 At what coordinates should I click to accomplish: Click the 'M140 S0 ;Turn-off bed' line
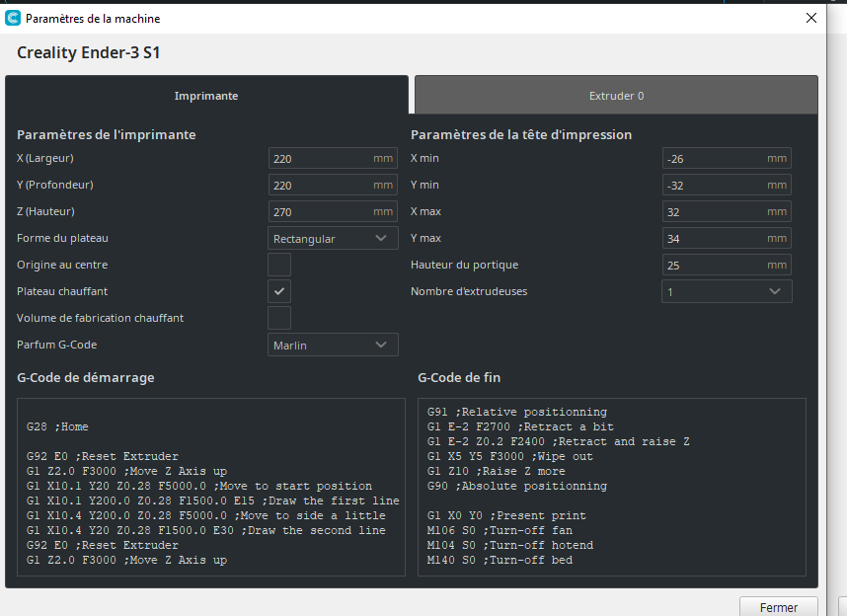(500, 561)
